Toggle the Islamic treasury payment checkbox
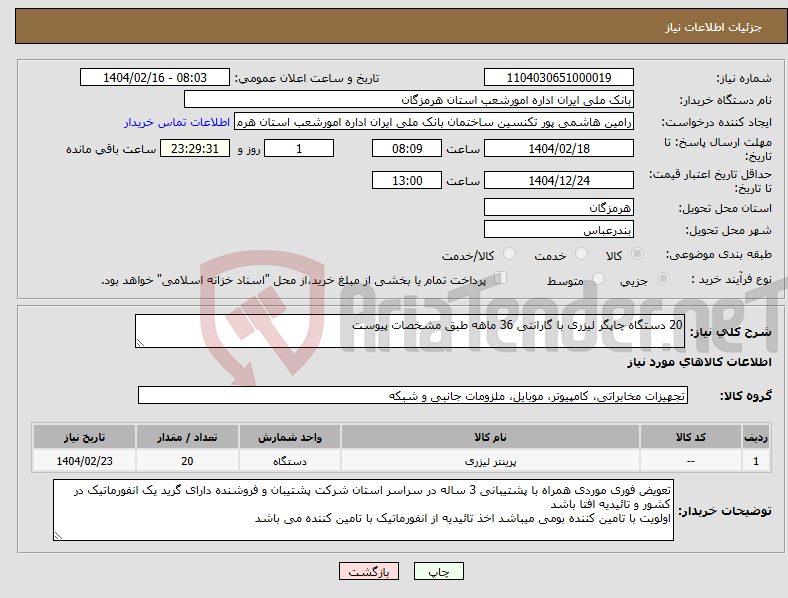Screen dimensions: 788x598 click(501, 278)
